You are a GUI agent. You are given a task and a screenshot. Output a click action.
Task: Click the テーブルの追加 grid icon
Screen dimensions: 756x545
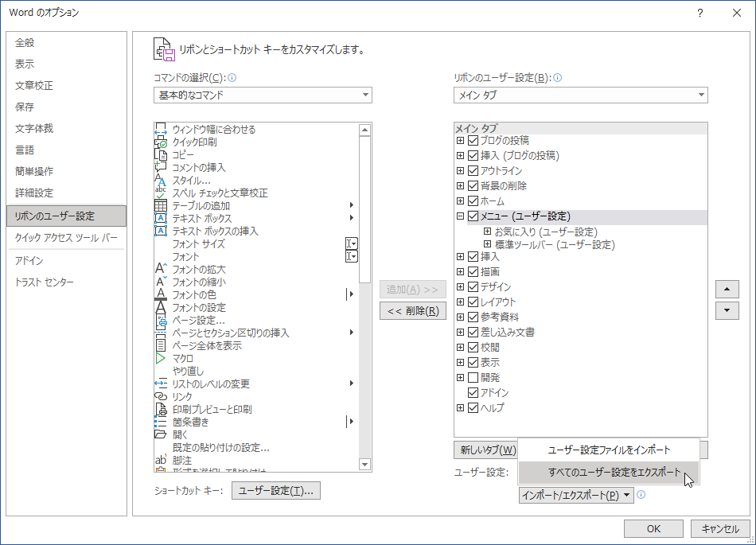pos(161,206)
